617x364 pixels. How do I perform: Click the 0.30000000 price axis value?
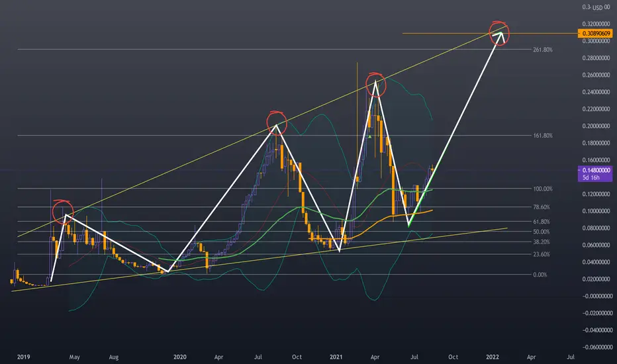click(x=596, y=41)
